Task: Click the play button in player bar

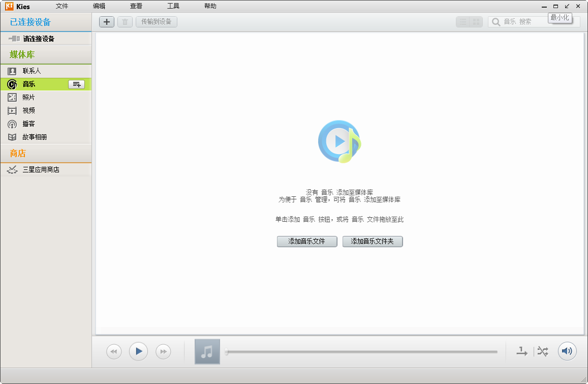Action: point(138,351)
